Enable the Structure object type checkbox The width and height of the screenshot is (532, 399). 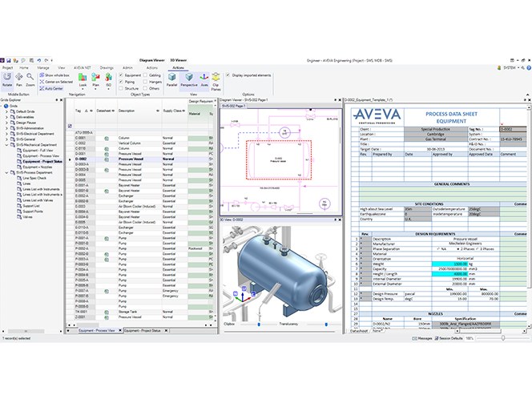121,88
